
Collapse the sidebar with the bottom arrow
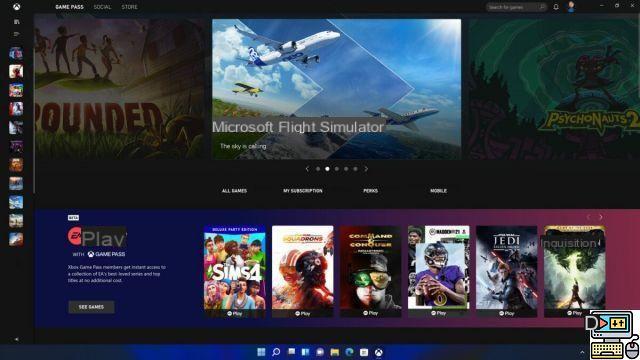16,339
